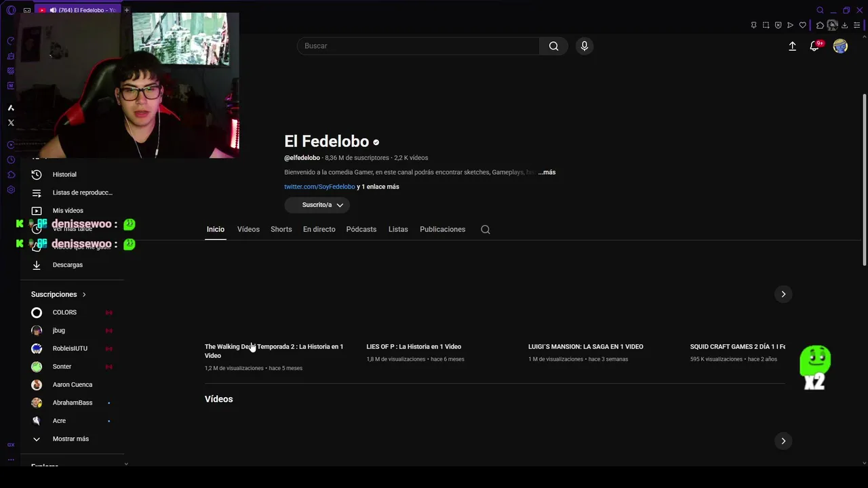This screenshot has width=868, height=488.
Task: Switch to the Listas tab
Action: coord(398,230)
